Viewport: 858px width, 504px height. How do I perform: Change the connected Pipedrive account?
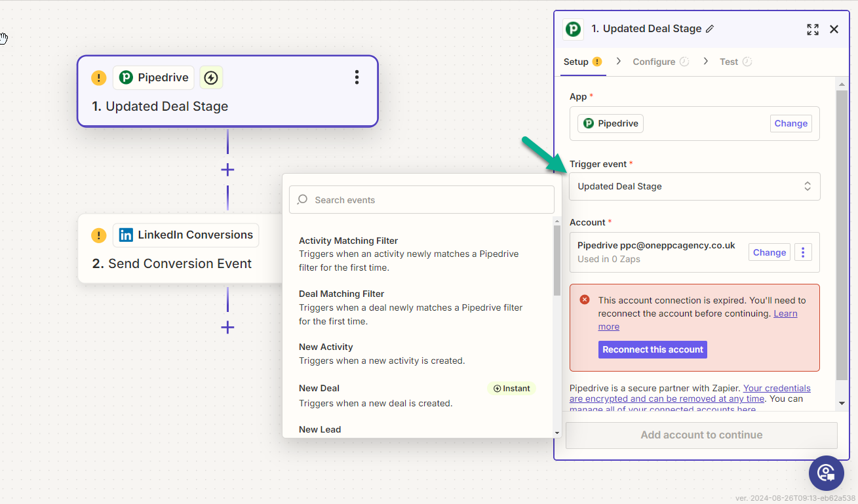click(x=770, y=252)
